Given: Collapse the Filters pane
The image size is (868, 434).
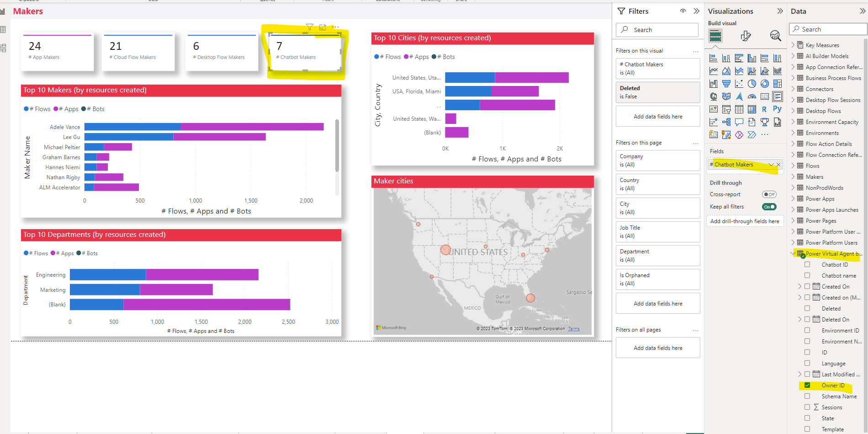Looking at the screenshot, I should pos(697,11).
